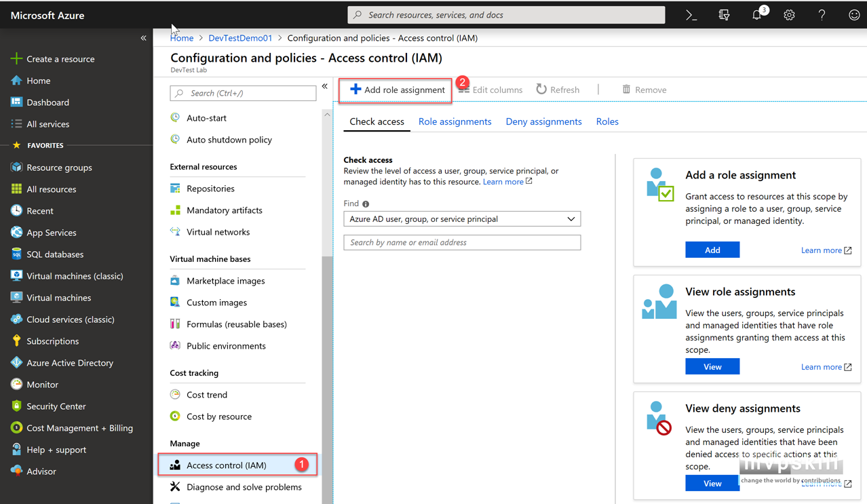The image size is (867, 504).
Task: Switch to the Check access tab
Action: (377, 122)
